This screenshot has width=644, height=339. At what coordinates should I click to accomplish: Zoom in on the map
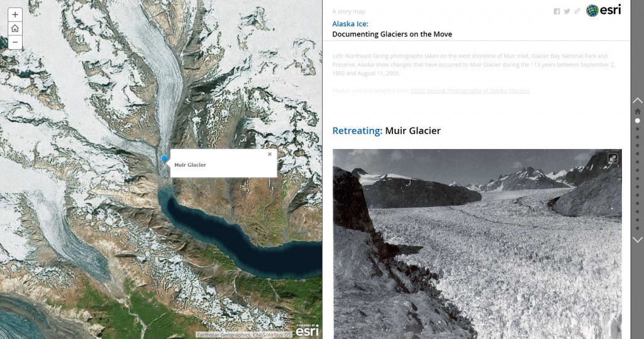pos(15,14)
